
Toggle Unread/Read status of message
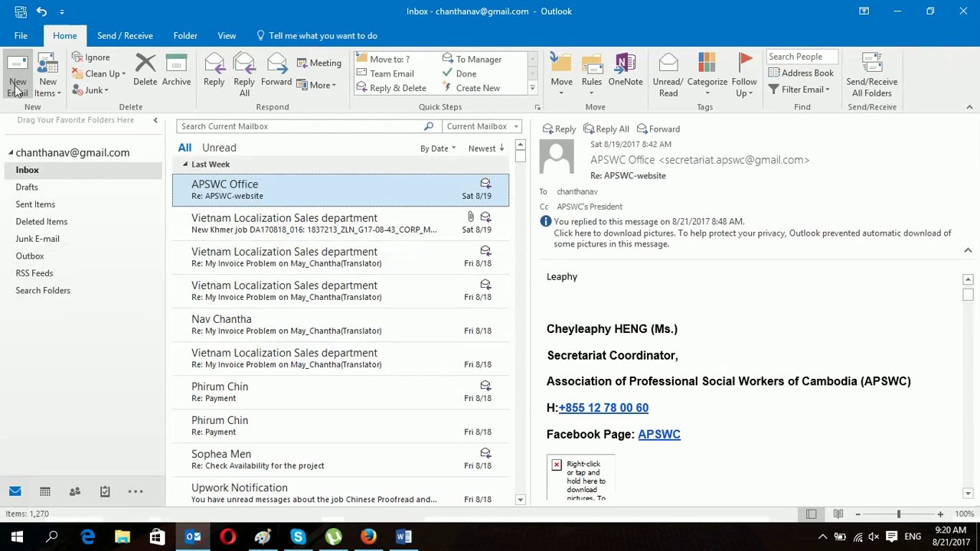pos(668,75)
